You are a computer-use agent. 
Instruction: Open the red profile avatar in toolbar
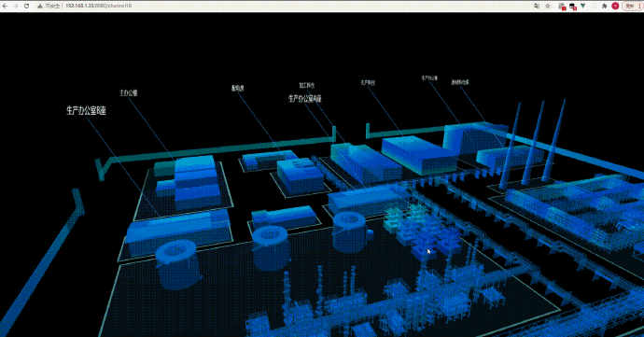[x=615, y=6]
